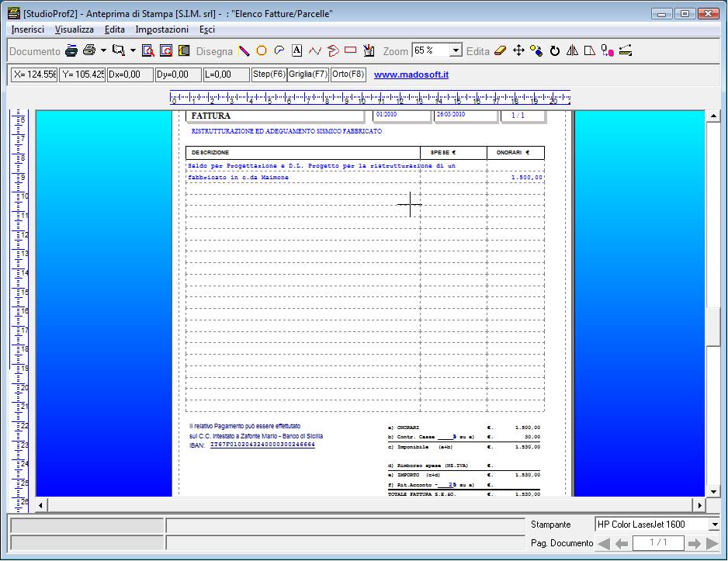Select the rectangle drawing tool

coord(351,50)
